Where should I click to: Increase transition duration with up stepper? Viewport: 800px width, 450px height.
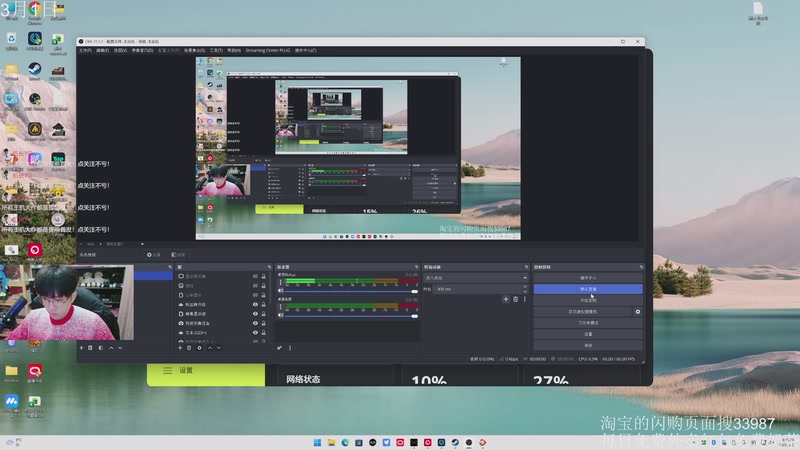[x=525, y=287]
